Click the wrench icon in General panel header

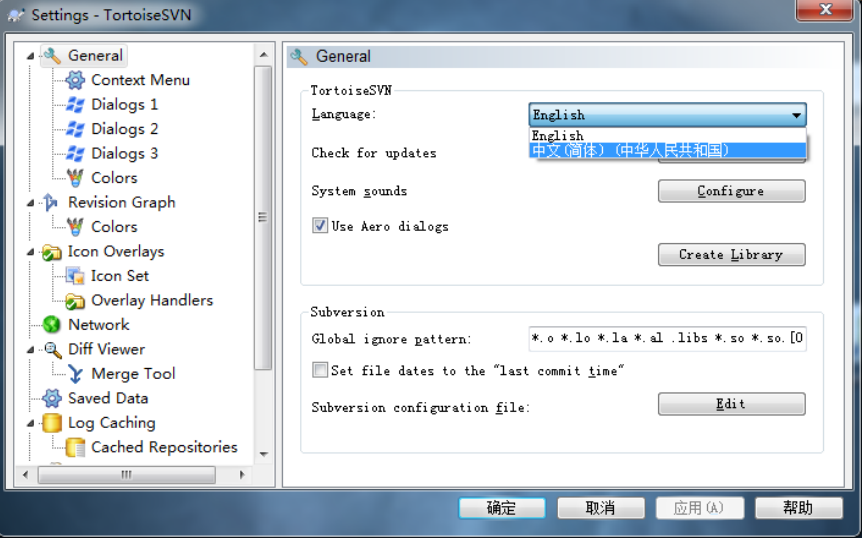pyautogui.click(x=299, y=57)
